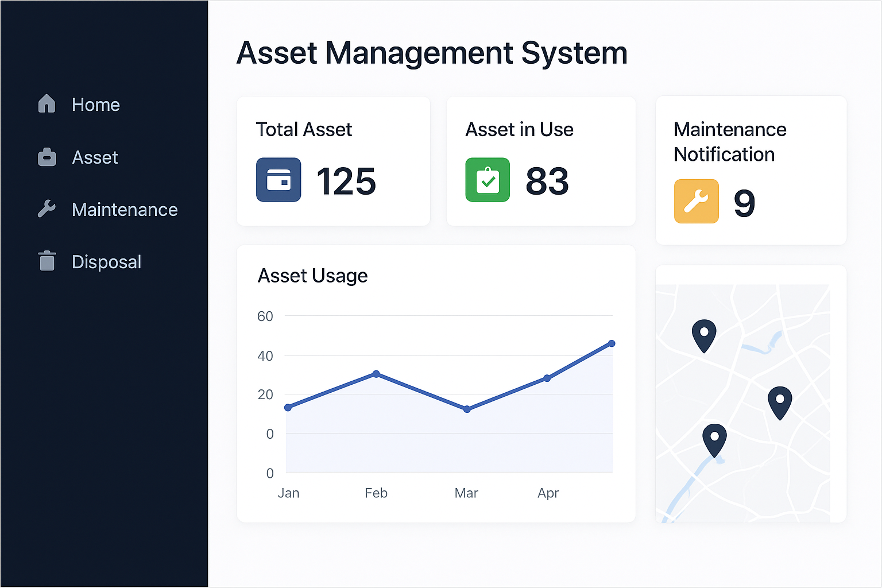The width and height of the screenshot is (882, 588).
Task: Click the green clipboard checkmark icon
Action: 488,180
